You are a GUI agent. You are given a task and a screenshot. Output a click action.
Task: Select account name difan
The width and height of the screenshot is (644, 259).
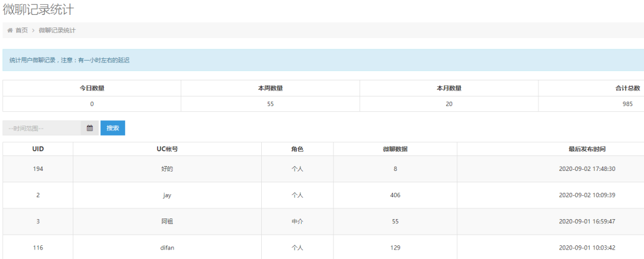coord(167,248)
